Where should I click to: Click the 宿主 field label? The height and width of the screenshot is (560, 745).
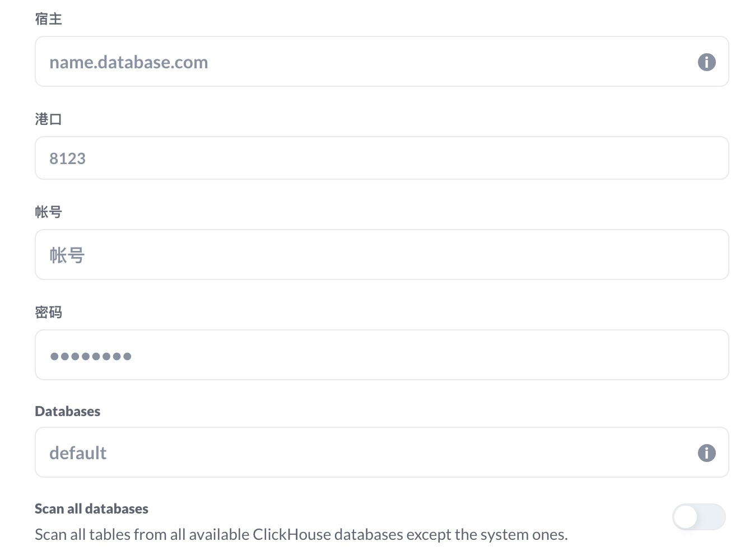coord(49,19)
